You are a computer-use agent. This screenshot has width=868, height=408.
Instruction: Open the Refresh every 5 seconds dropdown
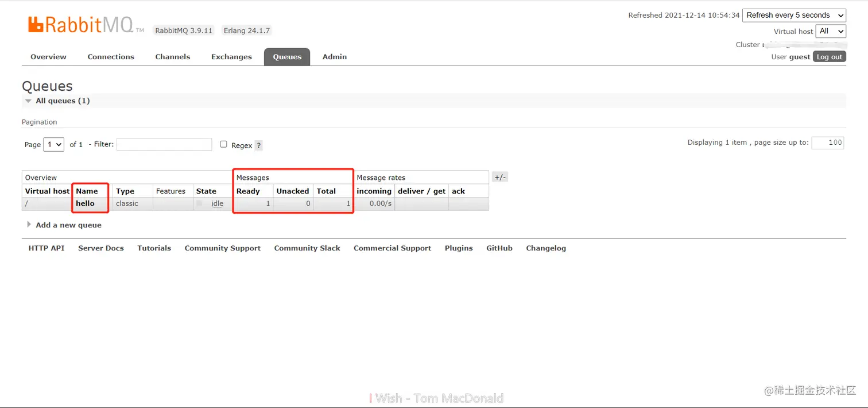794,16
